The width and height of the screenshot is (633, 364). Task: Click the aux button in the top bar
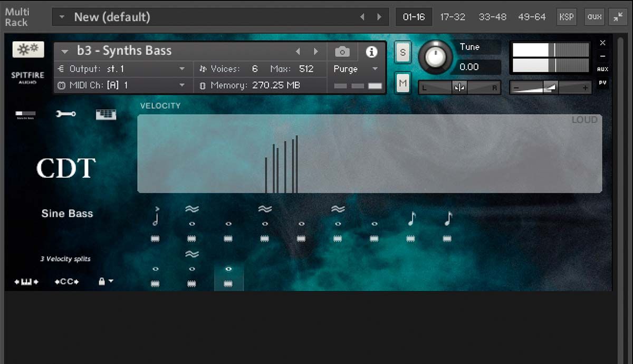594,16
